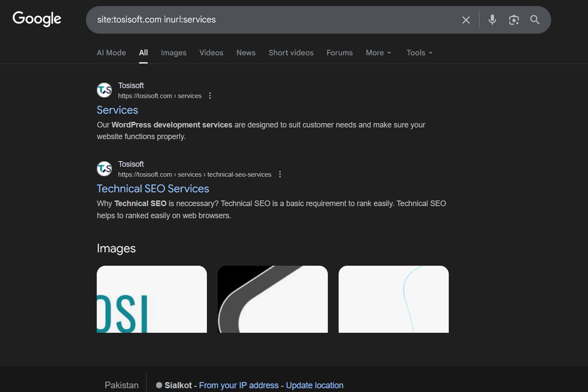Viewport: 588px width, 392px height.
Task: Clear the search query with the X icon
Action: pos(466,20)
